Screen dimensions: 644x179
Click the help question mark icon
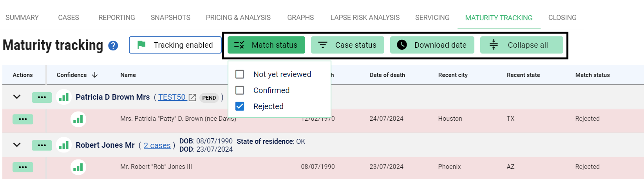pos(113,46)
